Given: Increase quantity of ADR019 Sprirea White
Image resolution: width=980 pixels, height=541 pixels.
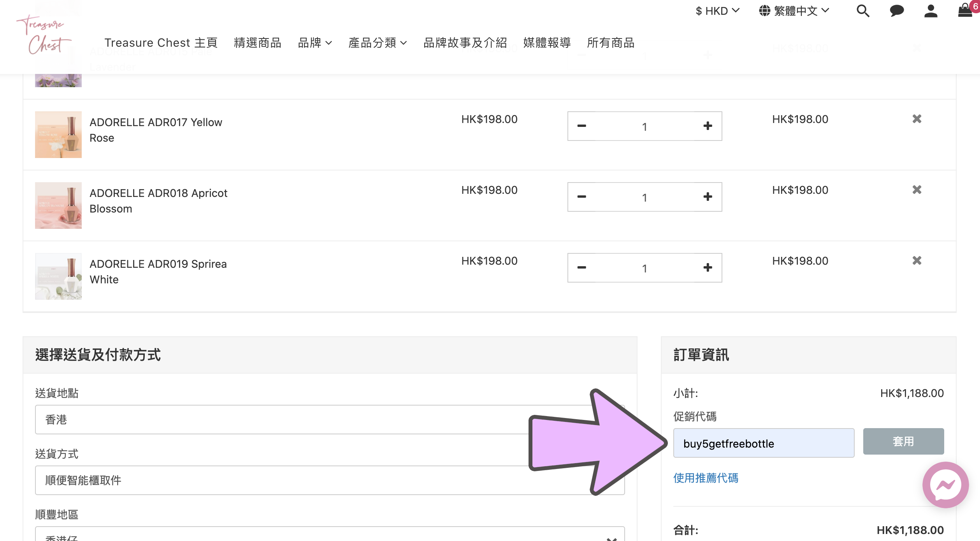Looking at the screenshot, I should (x=708, y=268).
